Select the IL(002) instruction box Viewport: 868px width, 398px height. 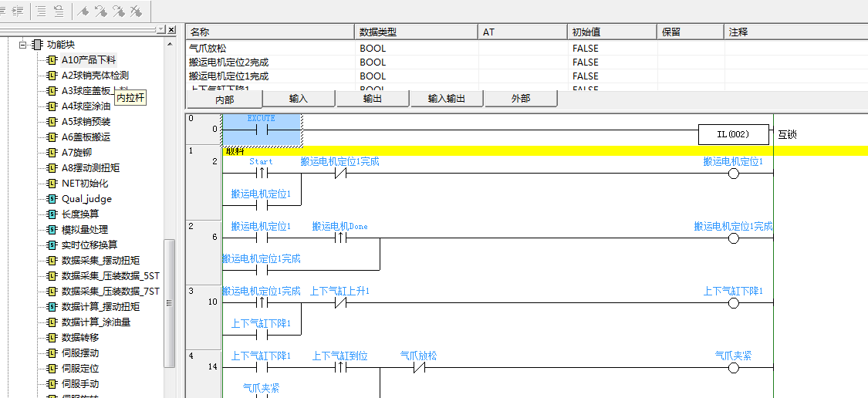click(x=733, y=135)
